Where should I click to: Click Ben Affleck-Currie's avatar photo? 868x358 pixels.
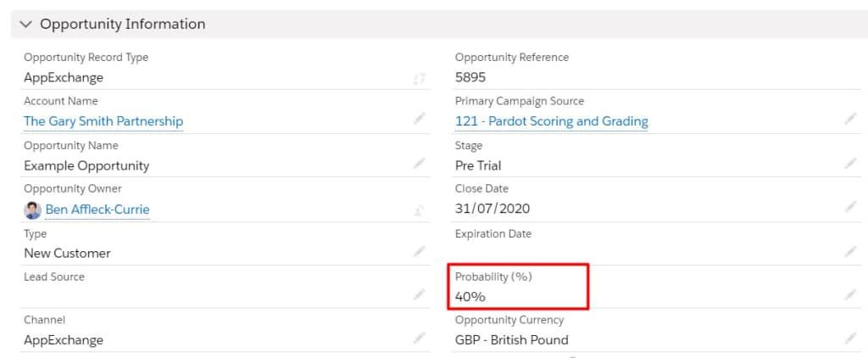point(32,210)
